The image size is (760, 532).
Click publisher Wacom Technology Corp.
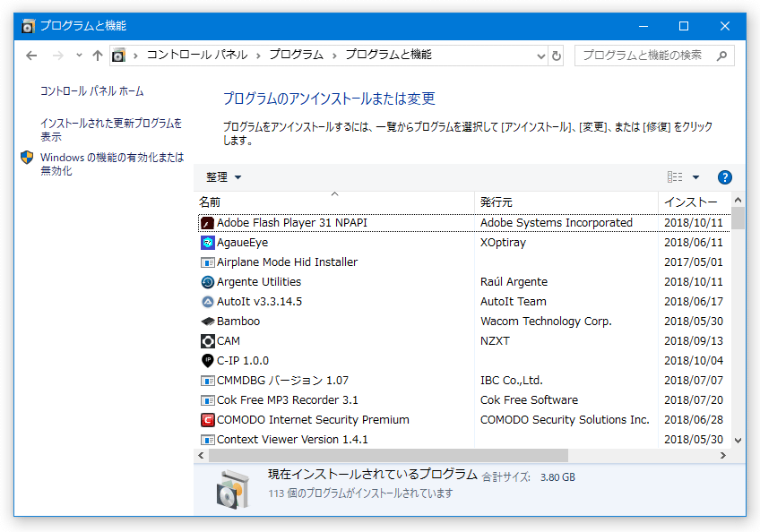pyautogui.click(x=546, y=322)
